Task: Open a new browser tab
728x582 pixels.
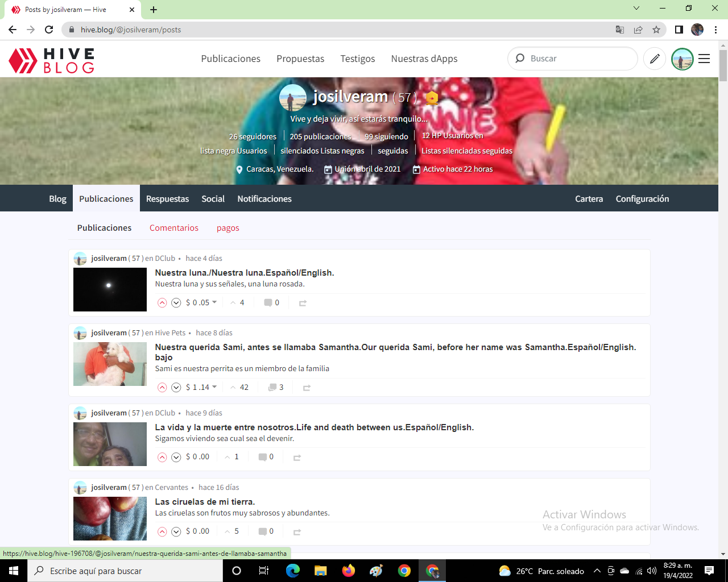Action: (x=154, y=9)
